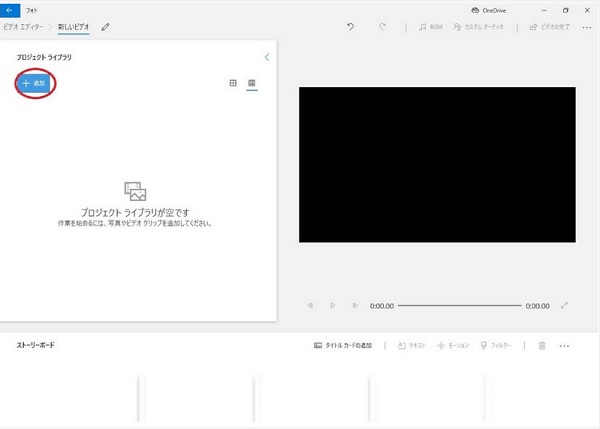Delete the selected storyboard item with trash icon
Viewport: 600px width, 429px height.
pyautogui.click(x=542, y=345)
